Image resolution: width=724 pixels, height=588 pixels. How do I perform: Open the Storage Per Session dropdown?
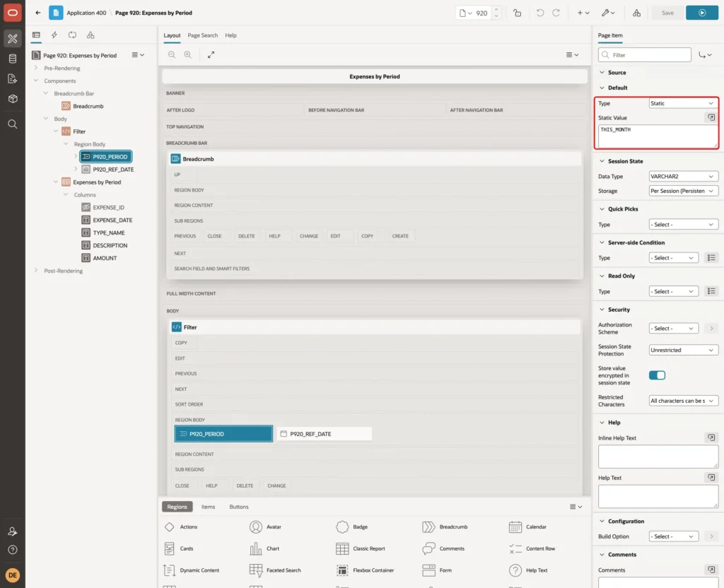point(683,191)
